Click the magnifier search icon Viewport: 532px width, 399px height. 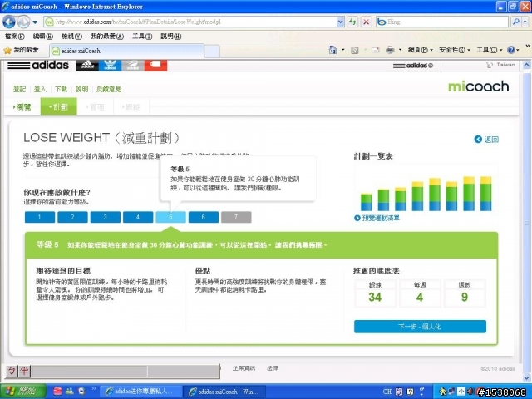(515, 22)
